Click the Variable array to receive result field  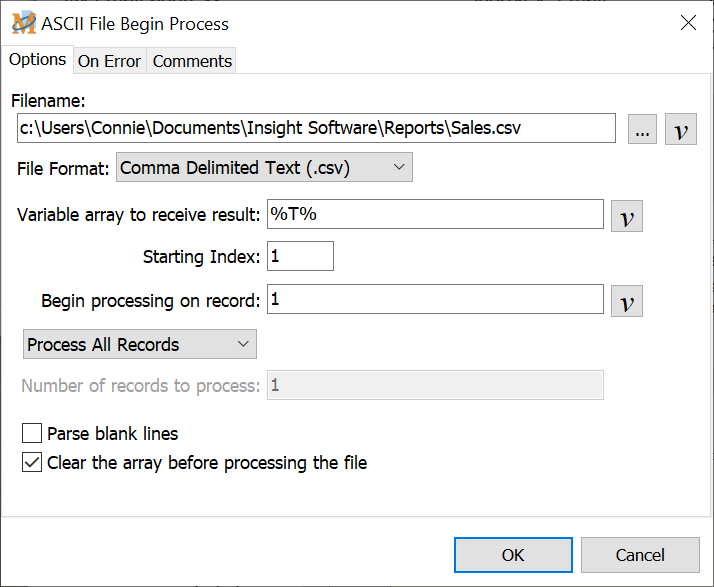pyautogui.click(x=434, y=215)
